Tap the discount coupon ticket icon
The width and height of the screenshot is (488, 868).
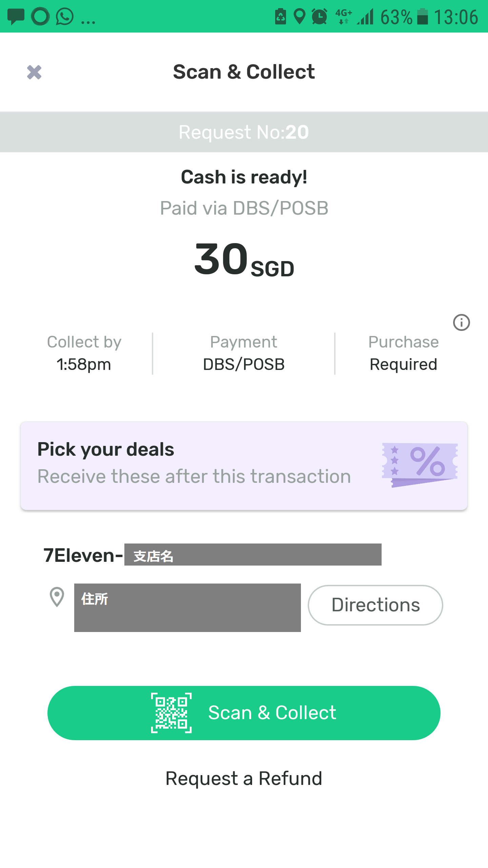(x=420, y=465)
